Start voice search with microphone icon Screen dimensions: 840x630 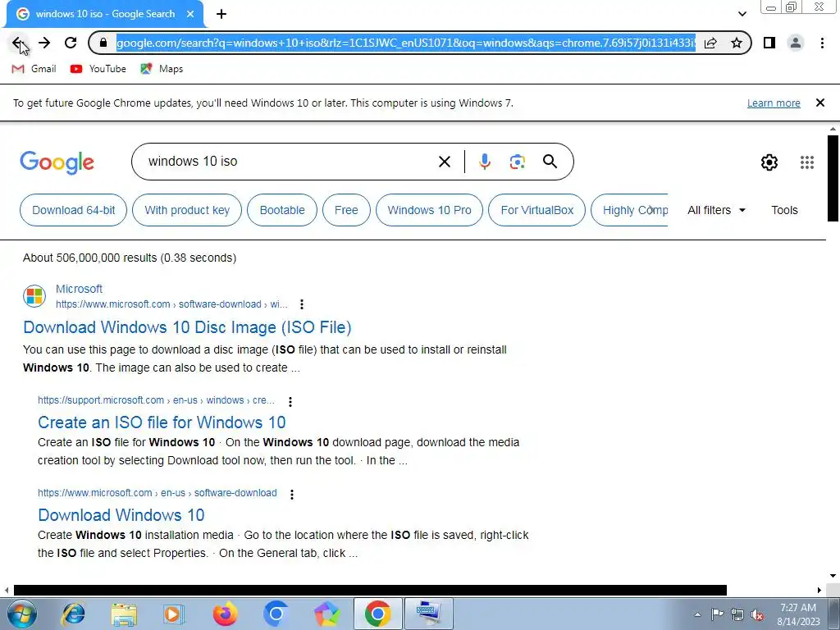[485, 162]
